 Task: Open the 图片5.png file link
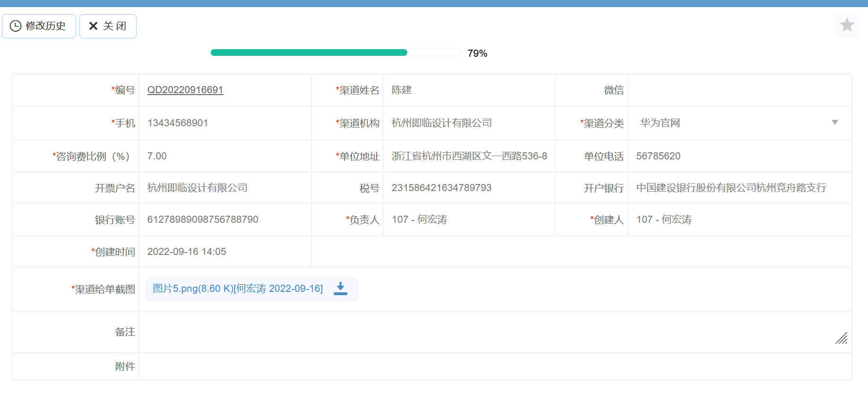pos(238,289)
